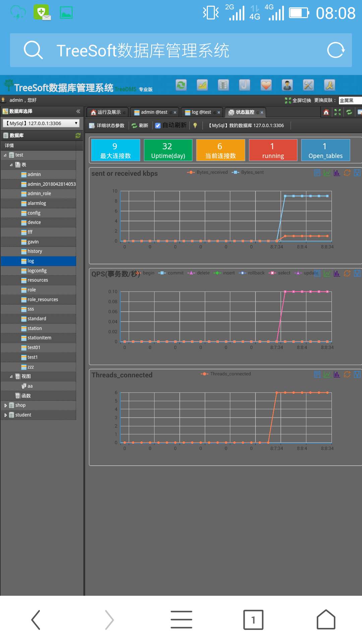362x644 pixels.
Task: Switch the sent or received kbps chart to line
Action: [x=327, y=173]
